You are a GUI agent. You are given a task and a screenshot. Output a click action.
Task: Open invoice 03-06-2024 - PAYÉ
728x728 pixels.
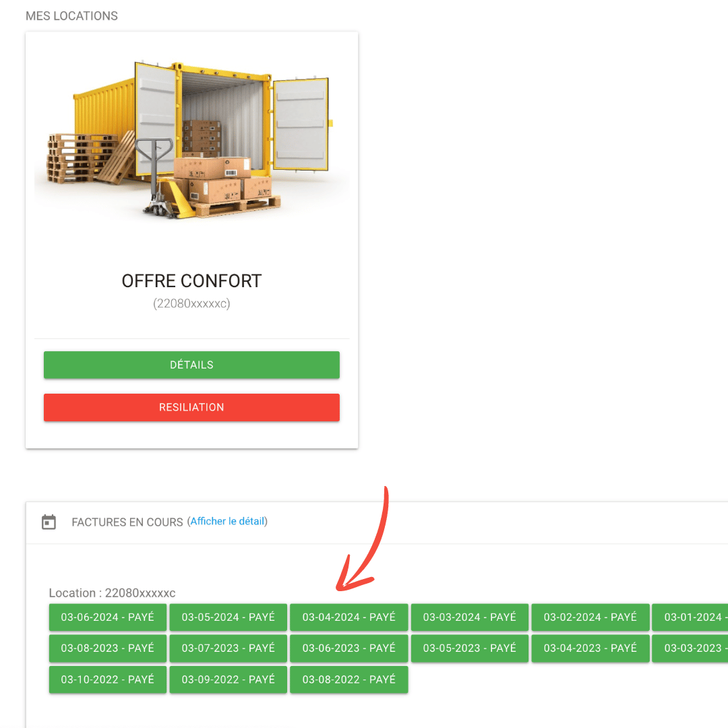(108, 617)
